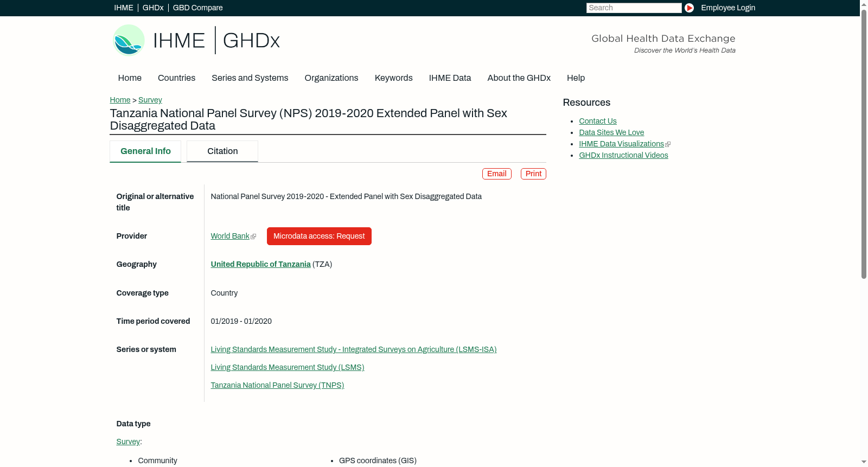Click the IHME leaf logo icon
Image resolution: width=868 pixels, height=467 pixels.
tap(129, 40)
